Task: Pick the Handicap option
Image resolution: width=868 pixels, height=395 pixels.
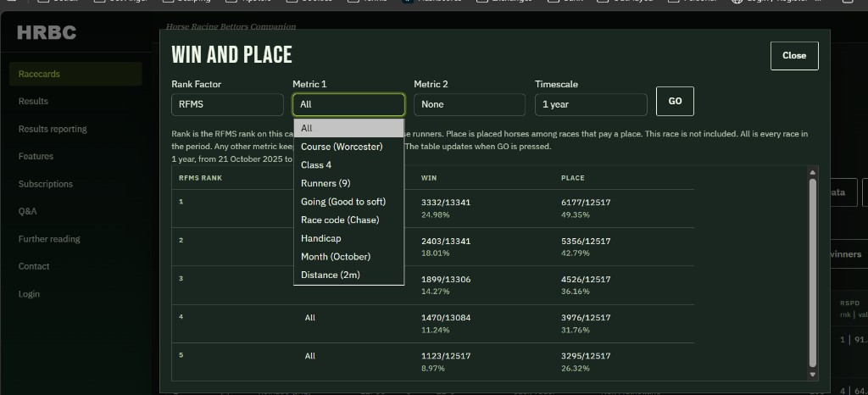Action: click(x=348, y=238)
